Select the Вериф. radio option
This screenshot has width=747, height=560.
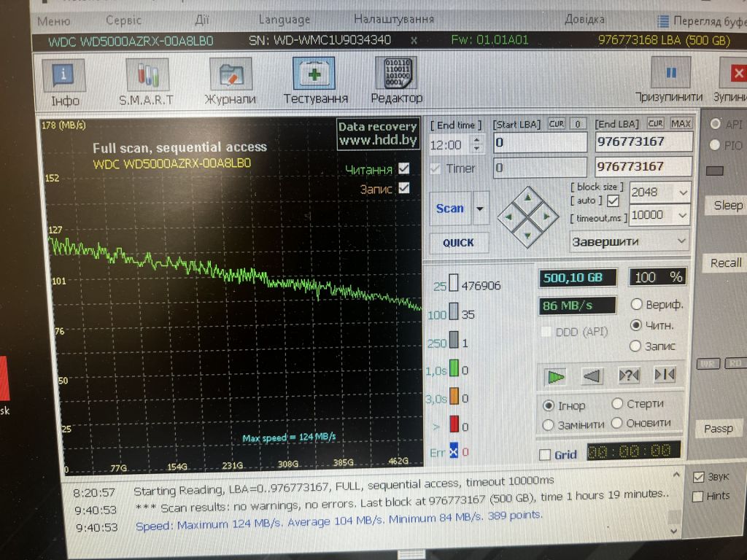(636, 304)
